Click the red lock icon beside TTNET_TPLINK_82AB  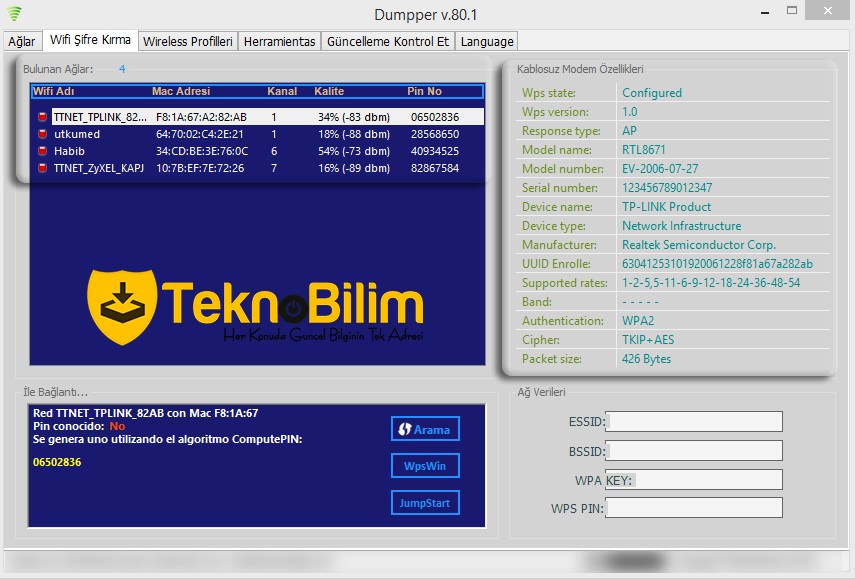coord(43,117)
